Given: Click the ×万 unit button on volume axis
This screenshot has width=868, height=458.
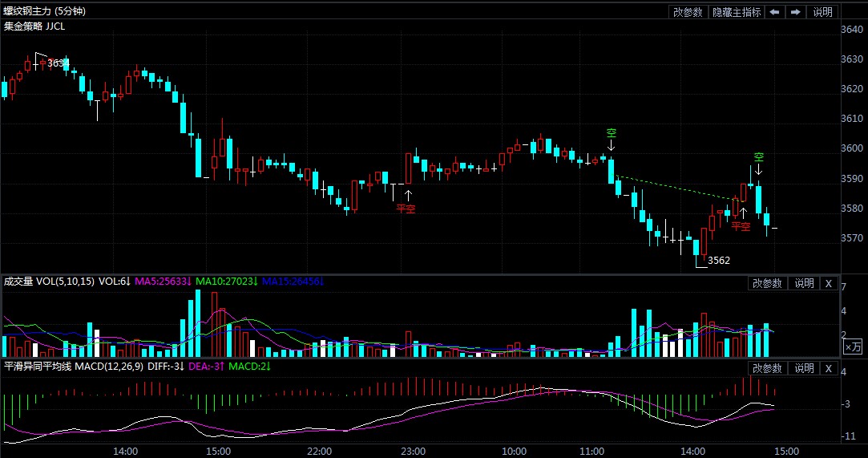Looking at the screenshot, I should coord(853,347).
